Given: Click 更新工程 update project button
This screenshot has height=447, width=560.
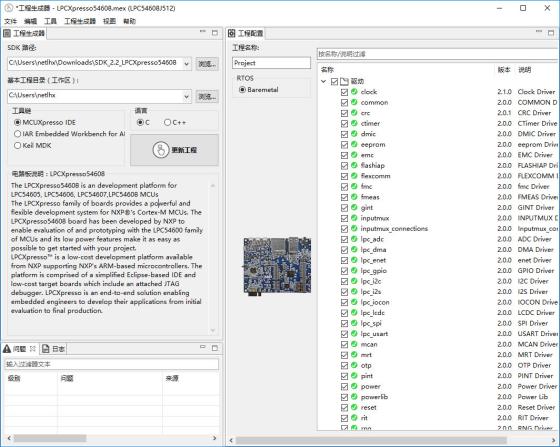Looking at the screenshot, I should click(175, 150).
